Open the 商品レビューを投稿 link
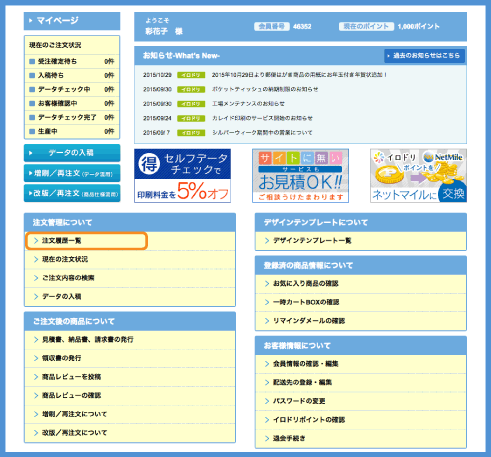 [x=71, y=377]
